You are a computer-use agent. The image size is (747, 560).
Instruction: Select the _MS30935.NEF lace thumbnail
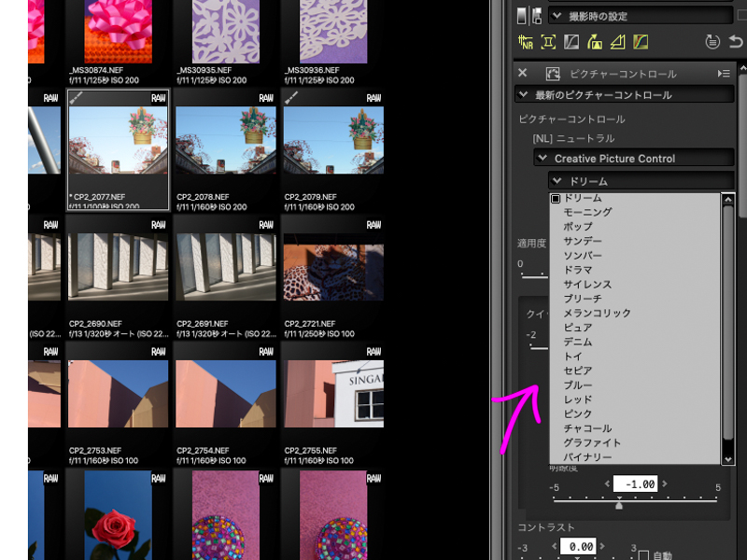point(226,32)
